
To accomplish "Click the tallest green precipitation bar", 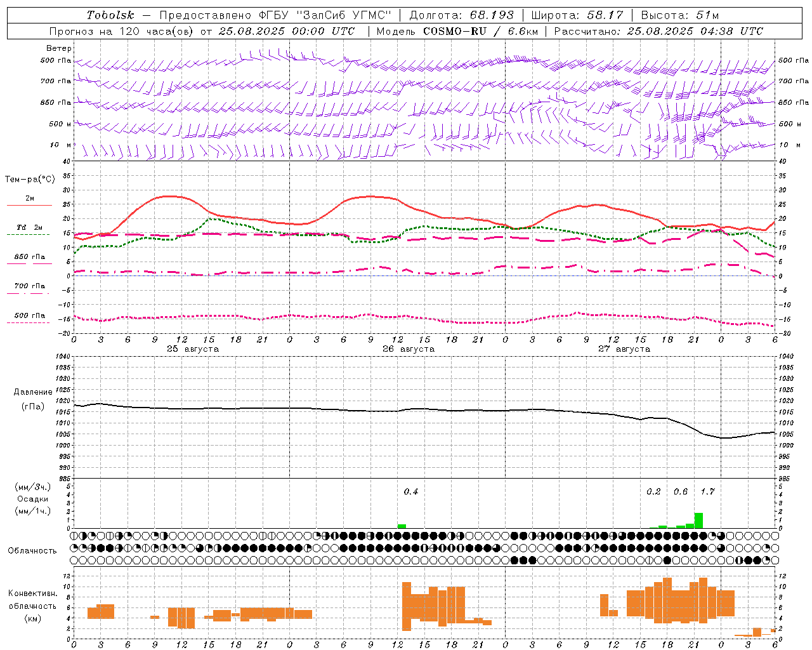I will pyautogui.click(x=698, y=521).
